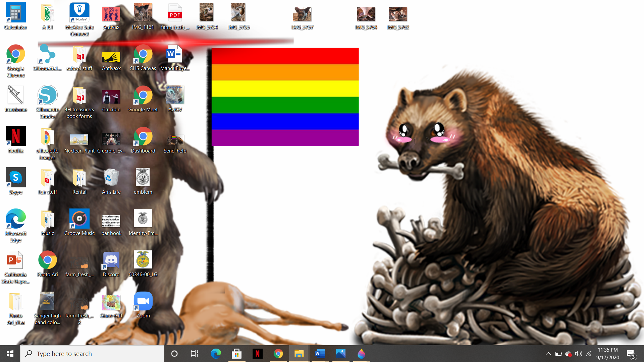Click the Type here to search box
644x362 pixels.
pyautogui.click(x=92, y=354)
